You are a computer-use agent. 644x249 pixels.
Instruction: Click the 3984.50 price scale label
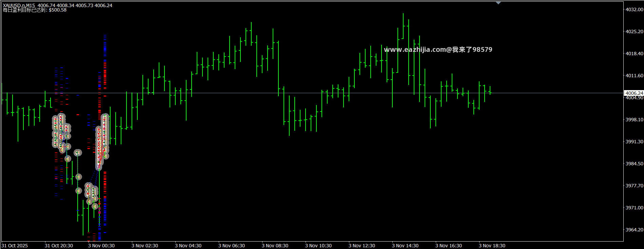point(634,164)
